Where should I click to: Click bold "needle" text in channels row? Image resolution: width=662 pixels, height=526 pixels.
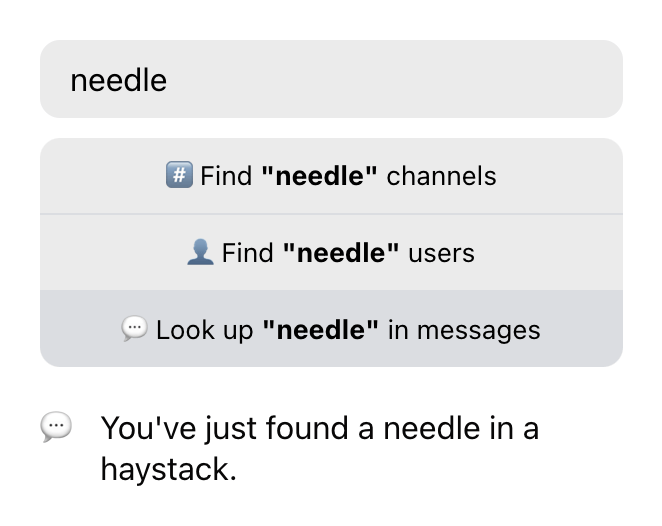click(x=319, y=177)
